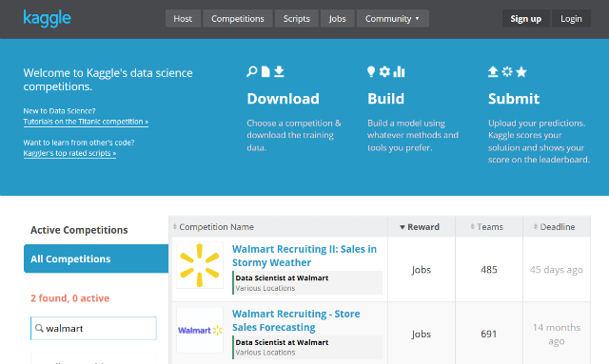Select the All Competitions sidebar tab
Viewport: 609px width, 364px height.
pyautogui.click(x=96, y=259)
